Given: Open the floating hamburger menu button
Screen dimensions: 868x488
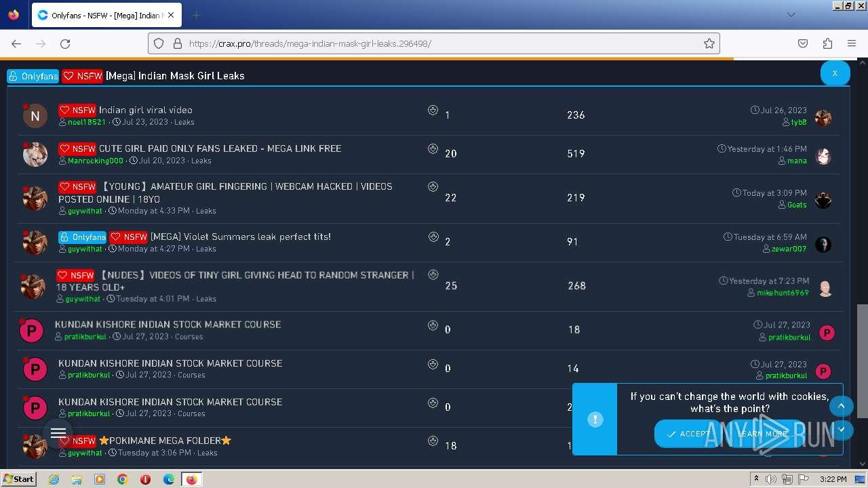Looking at the screenshot, I should click(58, 433).
